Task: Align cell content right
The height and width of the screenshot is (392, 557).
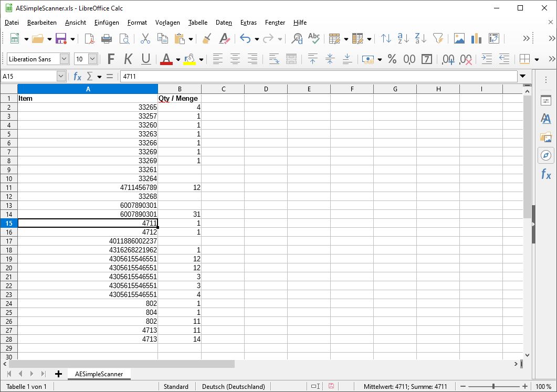Action: (253, 59)
